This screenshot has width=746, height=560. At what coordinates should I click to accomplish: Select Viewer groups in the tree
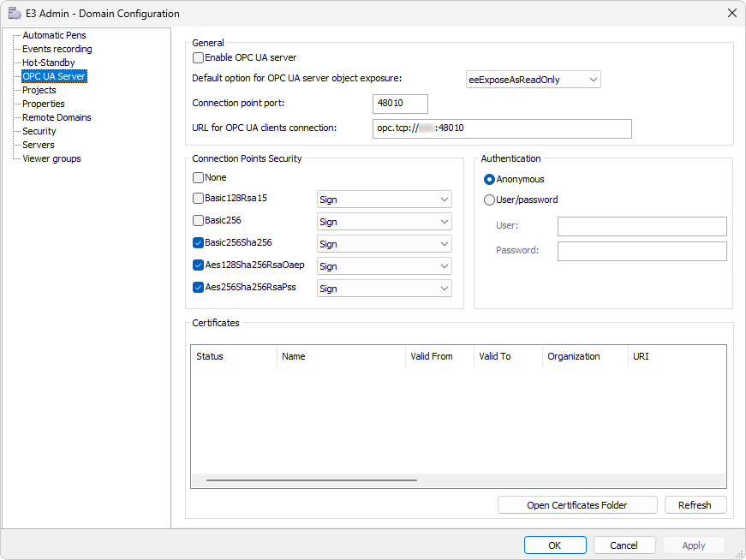coord(51,159)
